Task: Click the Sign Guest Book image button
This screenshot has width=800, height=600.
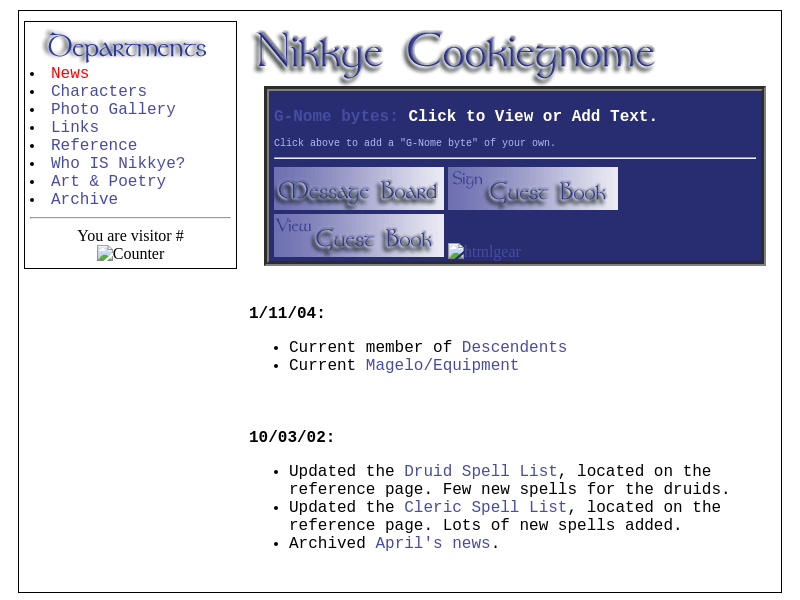Action: 532,189
